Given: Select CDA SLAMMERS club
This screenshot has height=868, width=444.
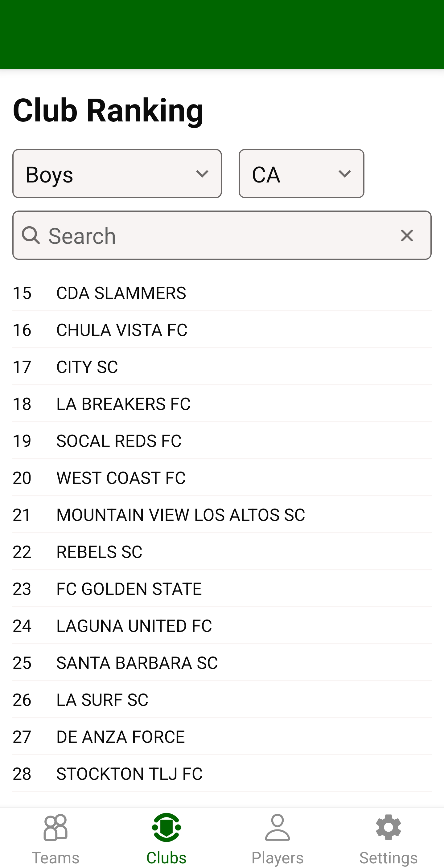Looking at the screenshot, I should (x=222, y=293).
